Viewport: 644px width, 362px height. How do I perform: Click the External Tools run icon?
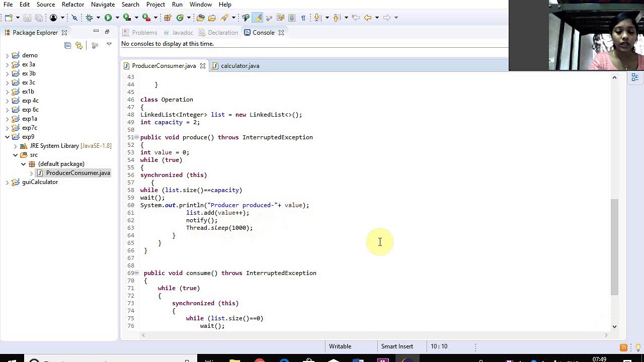pos(146,18)
